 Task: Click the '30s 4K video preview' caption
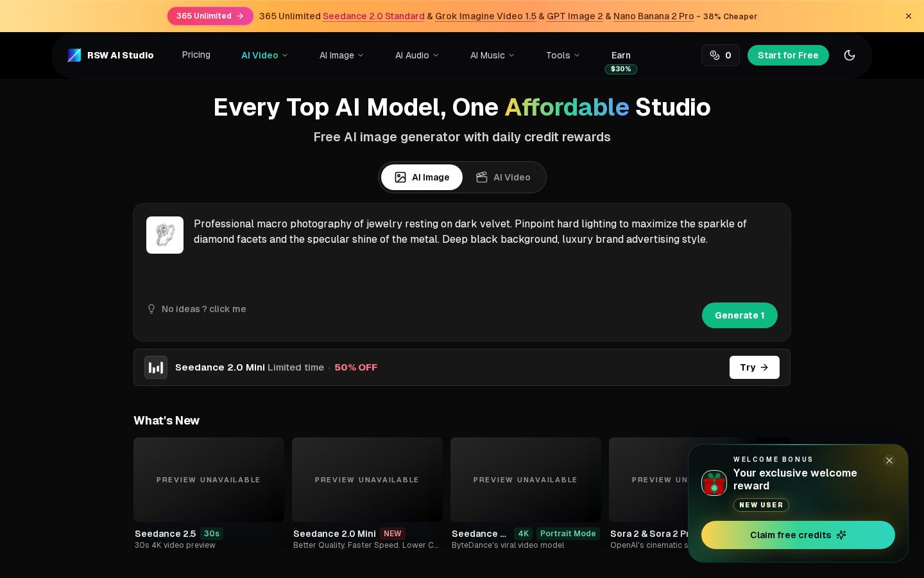[x=175, y=545]
